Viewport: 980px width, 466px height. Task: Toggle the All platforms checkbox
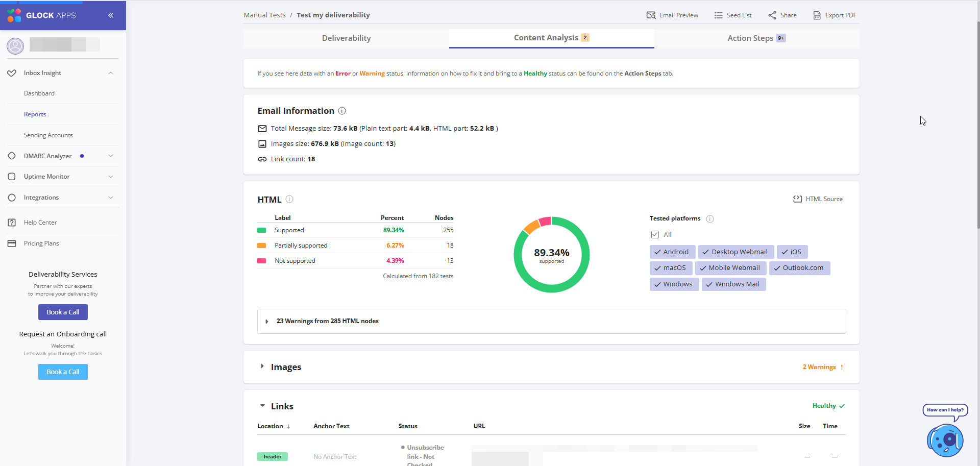[x=655, y=234]
